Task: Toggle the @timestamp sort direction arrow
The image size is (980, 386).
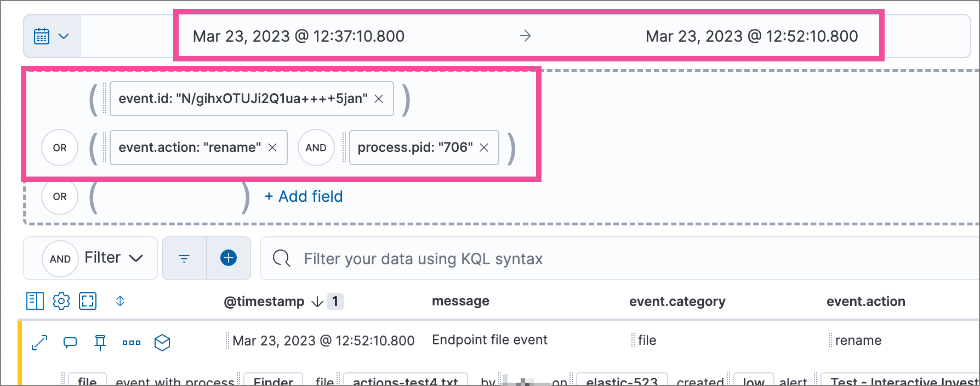Action: tap(317, 301)
